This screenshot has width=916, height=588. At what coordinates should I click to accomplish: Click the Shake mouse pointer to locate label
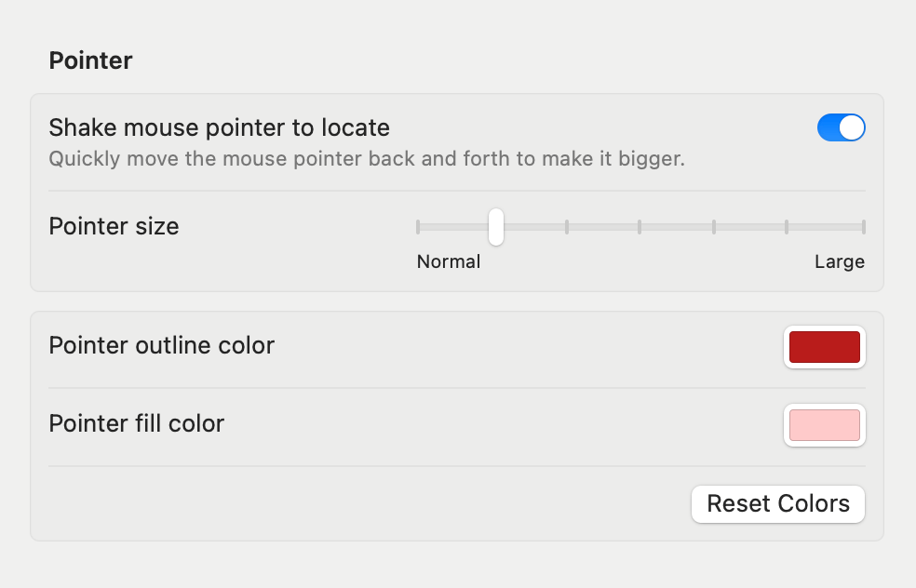[x=219, y=127]
